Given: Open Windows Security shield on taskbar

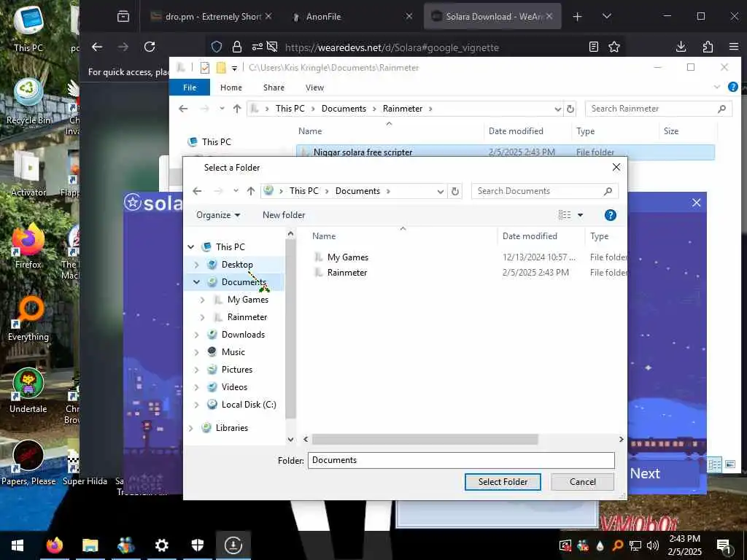Looking at the screenshot, I should [198, 545].
